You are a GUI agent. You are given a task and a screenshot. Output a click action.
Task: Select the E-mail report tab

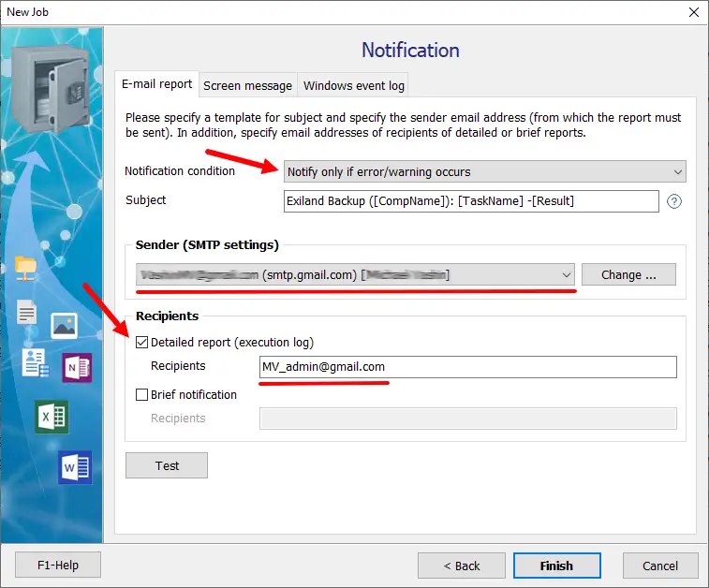156,84
